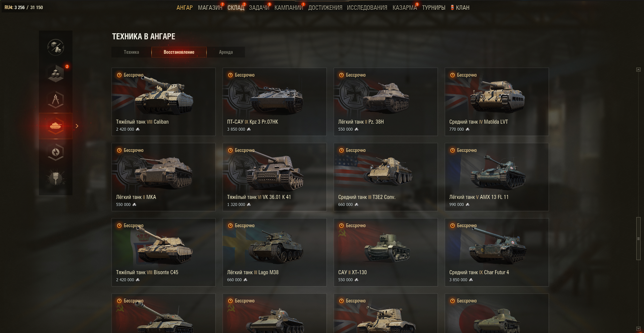Screen dimensions: 644x333
Task: Open the consumables sidebar icon at top
Action: coord(56,47)
